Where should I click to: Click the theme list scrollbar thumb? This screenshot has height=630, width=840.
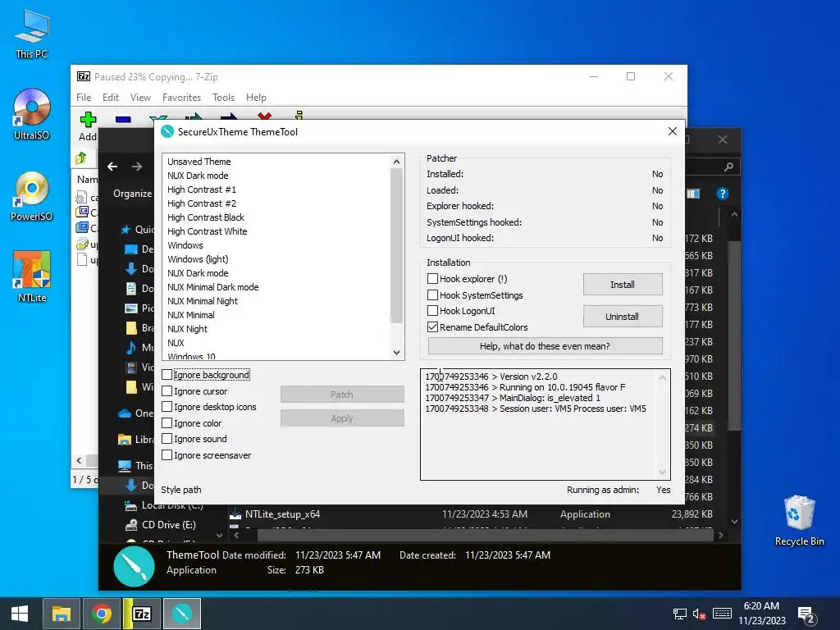[x=396, y=245]
